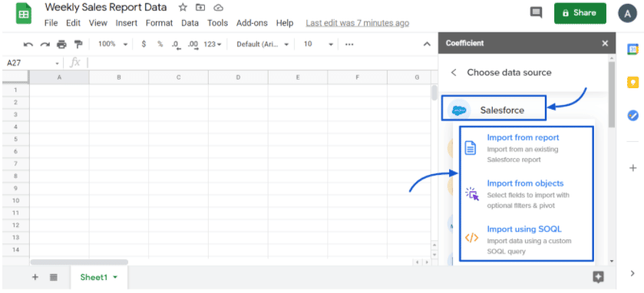Click the select all corner box

click(15, 77)
